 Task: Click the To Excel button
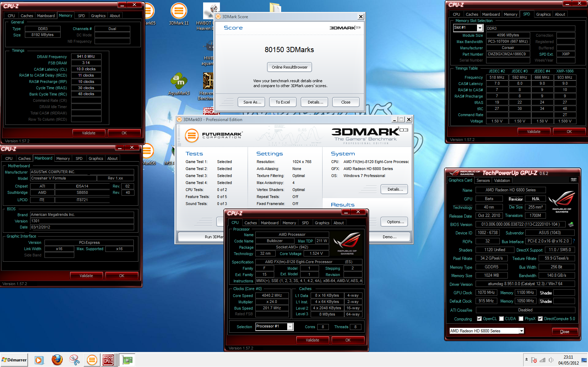tap(283, 102)
